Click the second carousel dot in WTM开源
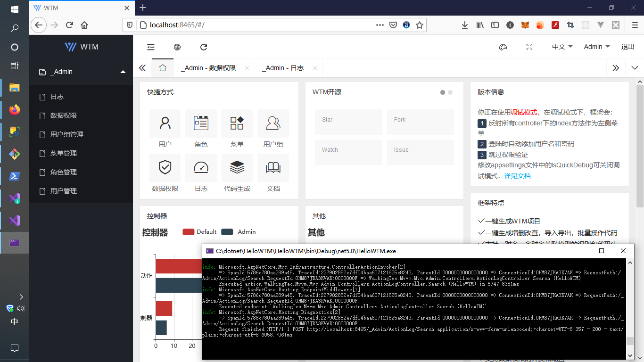The width and height of the screenshot is (644, 362). tap(450, 92)
